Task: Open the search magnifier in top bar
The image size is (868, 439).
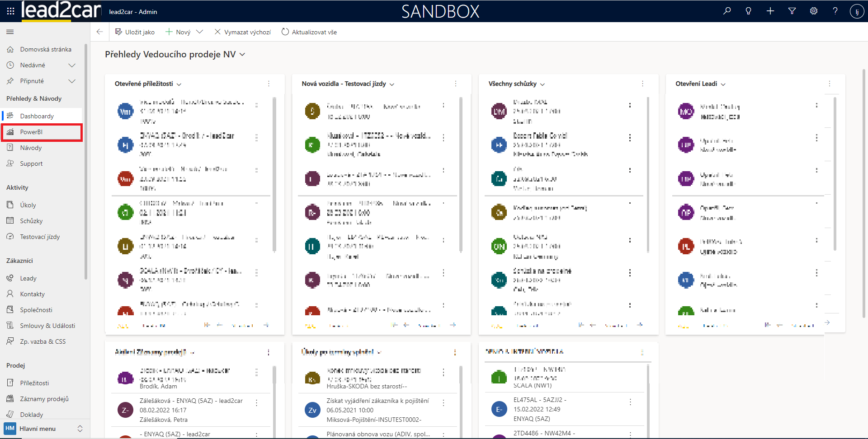Action: (727, 11)
